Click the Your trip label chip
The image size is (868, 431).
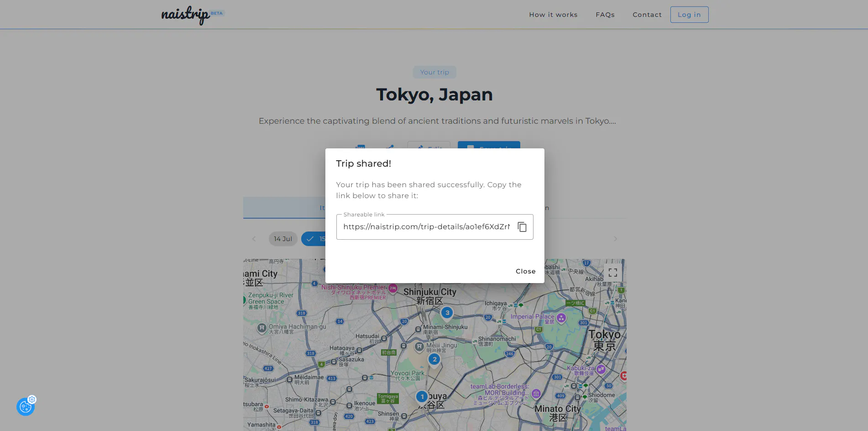tap(434, 72)
